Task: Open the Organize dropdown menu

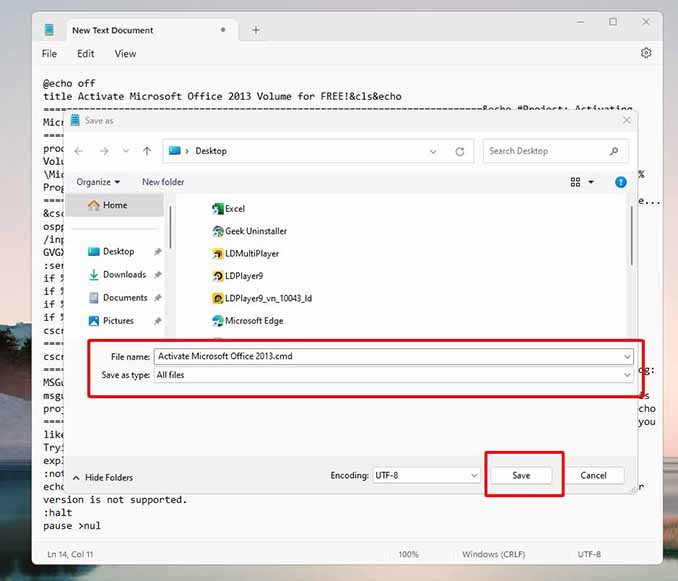Action: tap(98, 182)
